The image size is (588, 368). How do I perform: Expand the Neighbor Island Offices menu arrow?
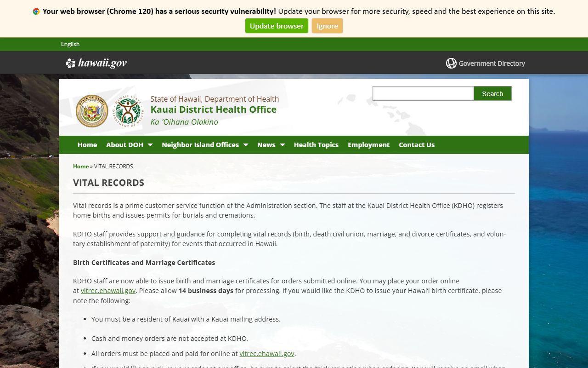(x=245, y=145)
